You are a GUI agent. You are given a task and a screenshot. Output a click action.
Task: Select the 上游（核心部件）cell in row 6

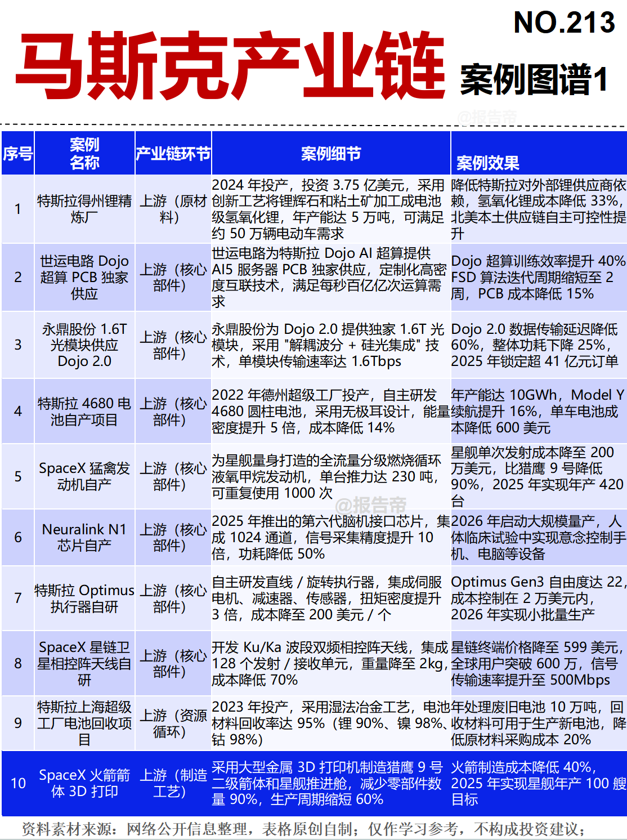point(173,537)
